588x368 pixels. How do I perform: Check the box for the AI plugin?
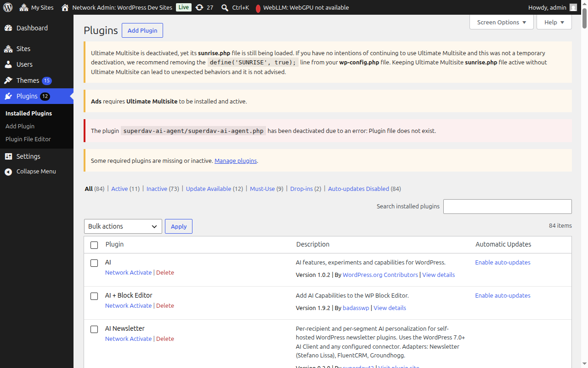(94, 263)
